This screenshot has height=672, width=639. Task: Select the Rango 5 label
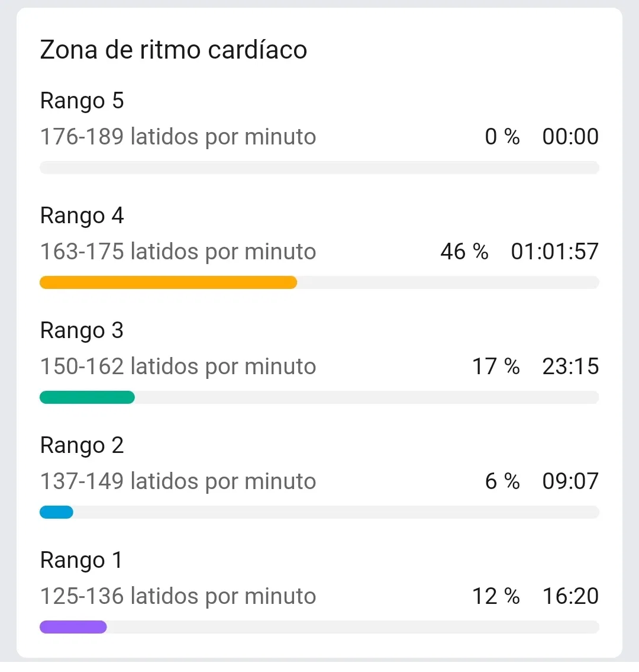point(82,101)
